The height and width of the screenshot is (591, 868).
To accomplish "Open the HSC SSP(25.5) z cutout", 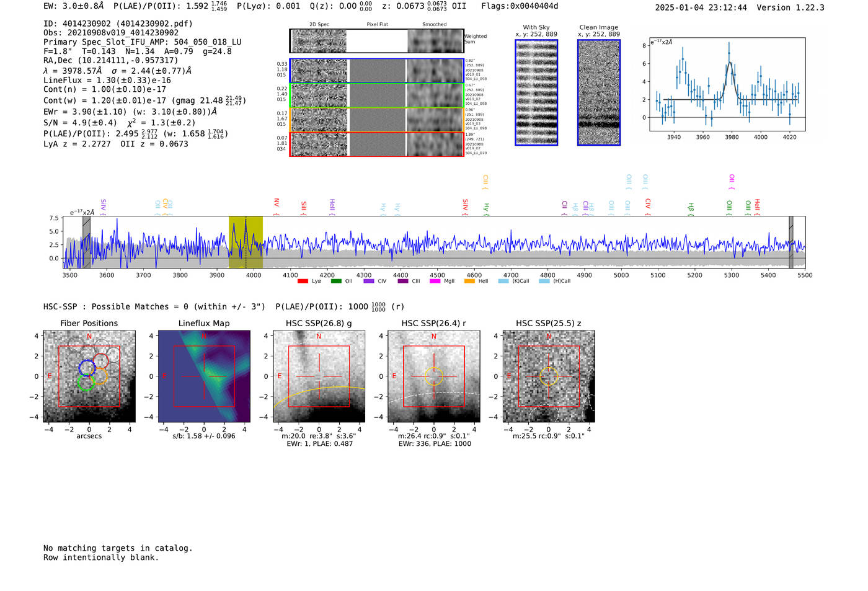I will click(549, 376).
